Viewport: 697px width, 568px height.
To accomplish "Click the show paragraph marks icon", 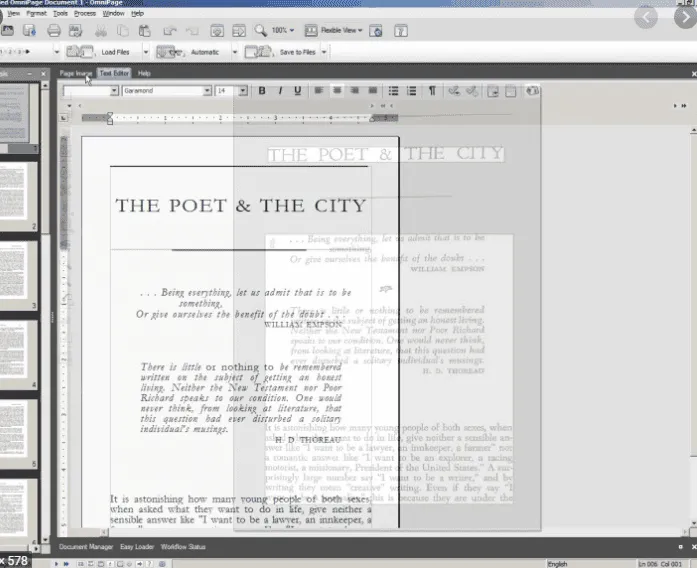I will [432, 91].
